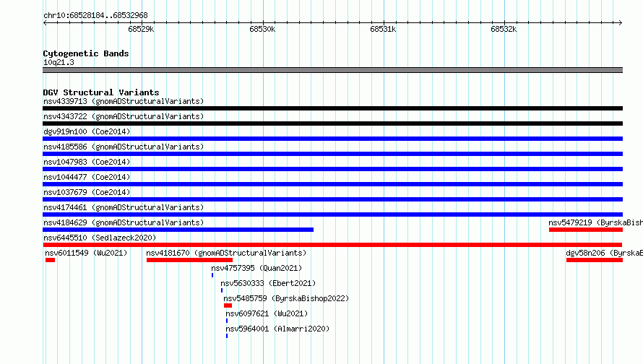
Task: Open variant label nsv5964001 (Almarri2020)
Action: (x=277, y=329)
